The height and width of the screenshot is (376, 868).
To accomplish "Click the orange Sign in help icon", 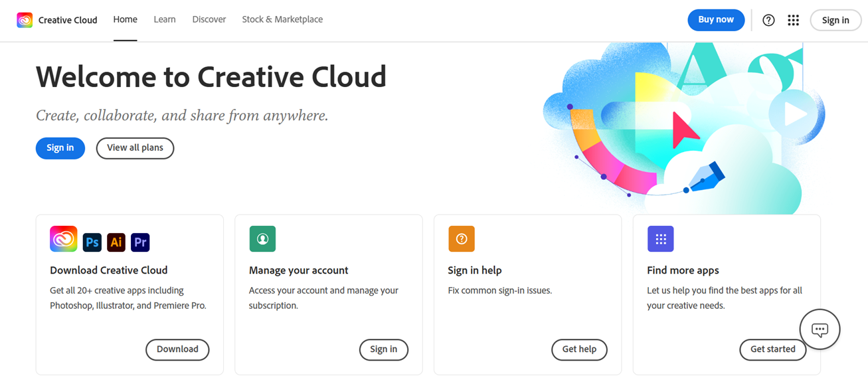I will click(462, 239).
